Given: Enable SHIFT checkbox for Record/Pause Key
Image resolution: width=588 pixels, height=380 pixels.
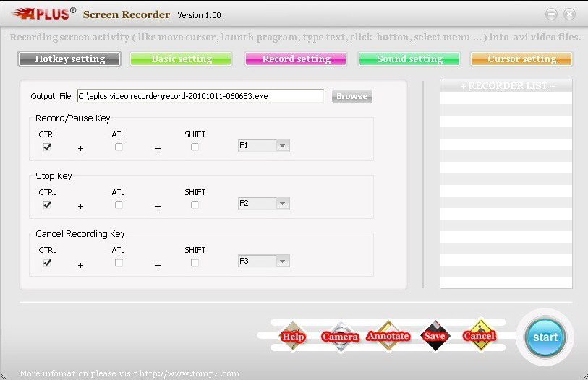Looking at the screenshot, I should tap(195, 147).
